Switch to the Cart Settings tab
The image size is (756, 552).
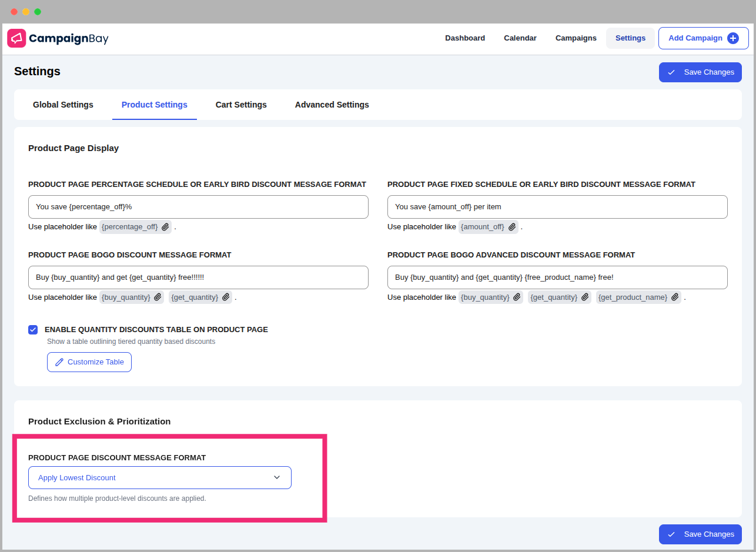click(x=241, y=105)
